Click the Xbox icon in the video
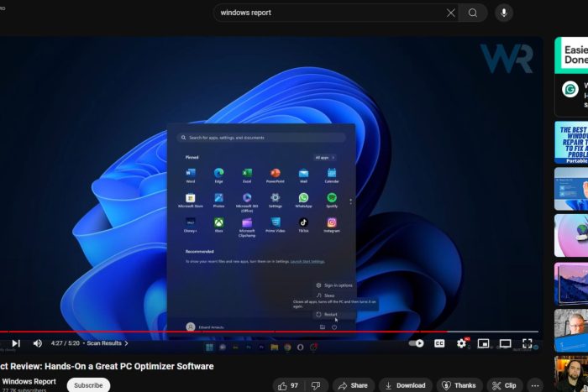This screenshot has height=392, width=588. [x=218, y=225]
